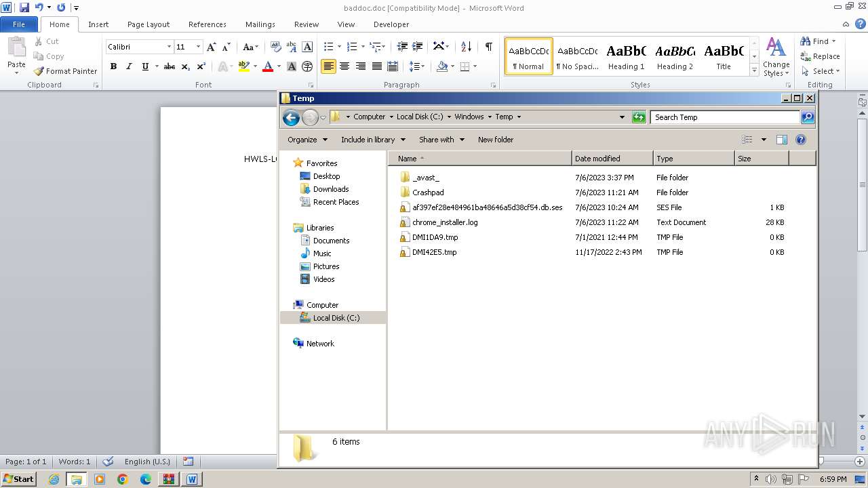Screen dimensions: 868x488
Task: Save the document from Quick Access toolbar
Action: click(24, 7)
